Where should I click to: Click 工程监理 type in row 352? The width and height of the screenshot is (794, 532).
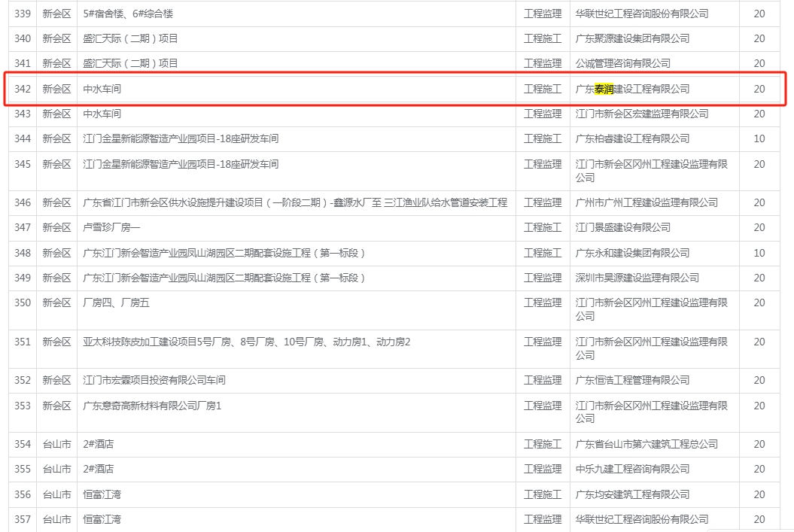point(543,380)
